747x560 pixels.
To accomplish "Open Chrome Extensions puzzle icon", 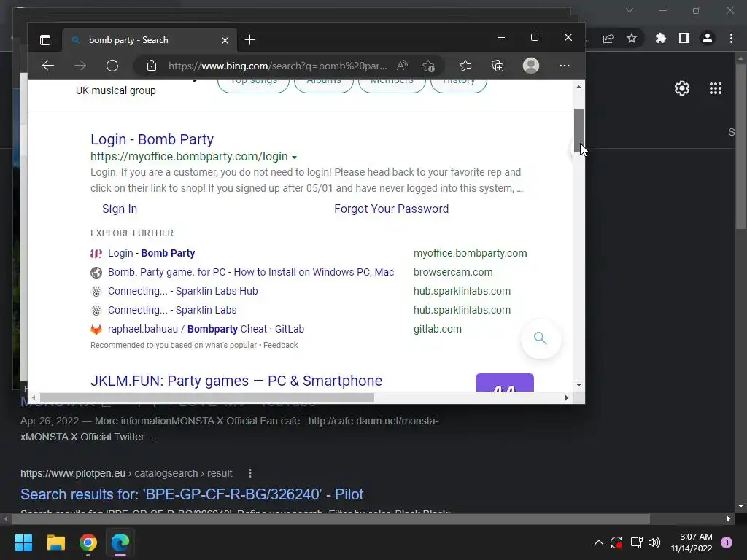I will [660, 38].
